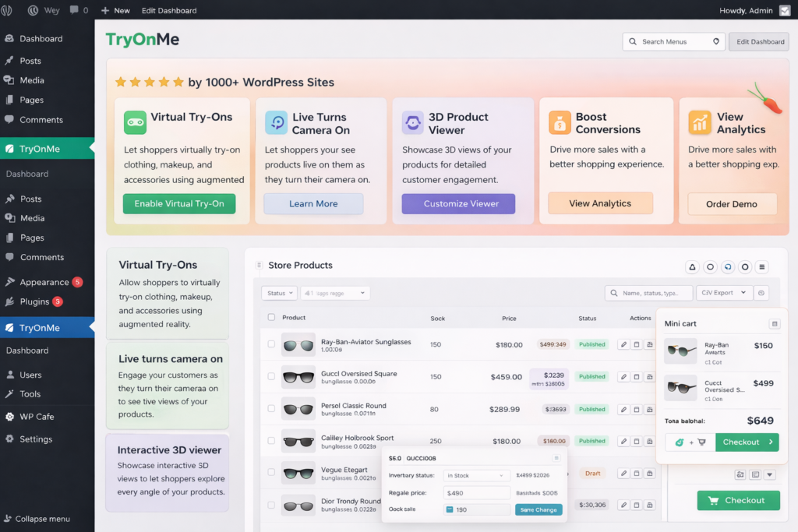Open the Inventory status 'In Stock' dropdown
The image size is (798, 532).
[x=476, y=475]
